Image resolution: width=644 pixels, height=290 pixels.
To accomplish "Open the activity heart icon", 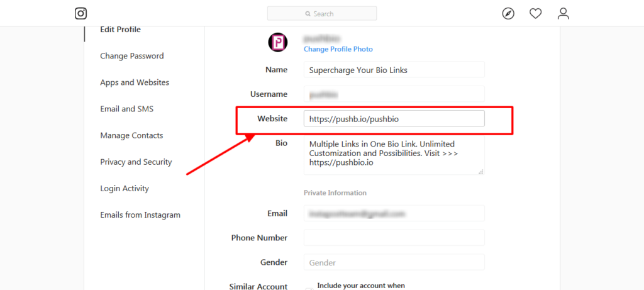I will coord(535,14).
